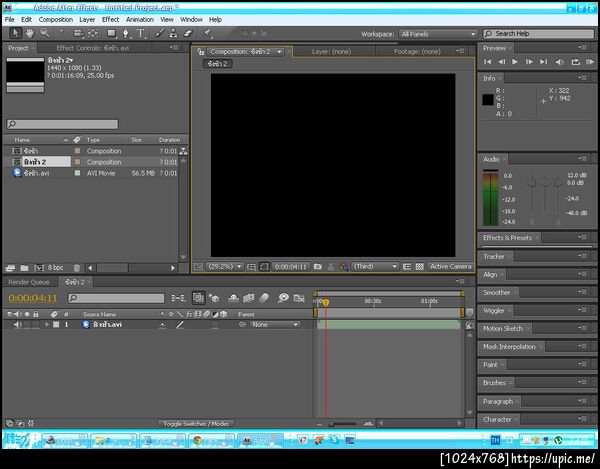Switch to Render Queue tab
This screenshot has width=600, height=469.
pos(29,282)
